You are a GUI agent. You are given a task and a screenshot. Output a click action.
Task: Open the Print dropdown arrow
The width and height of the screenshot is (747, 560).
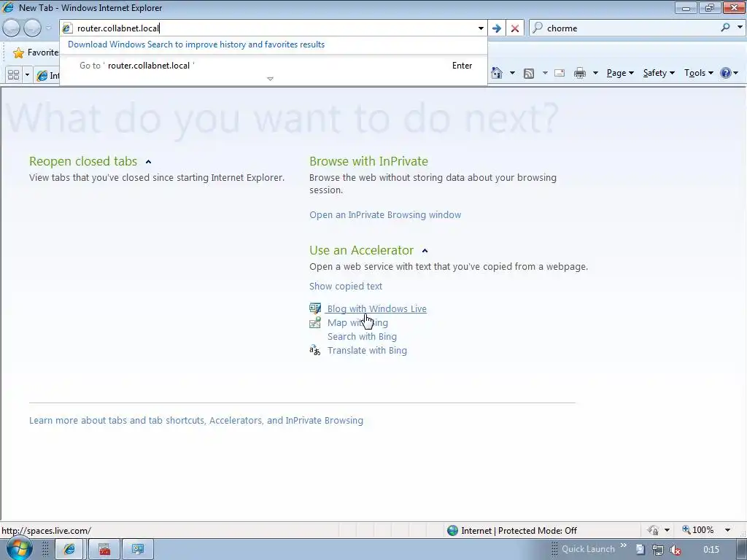(x=595, y=73)
